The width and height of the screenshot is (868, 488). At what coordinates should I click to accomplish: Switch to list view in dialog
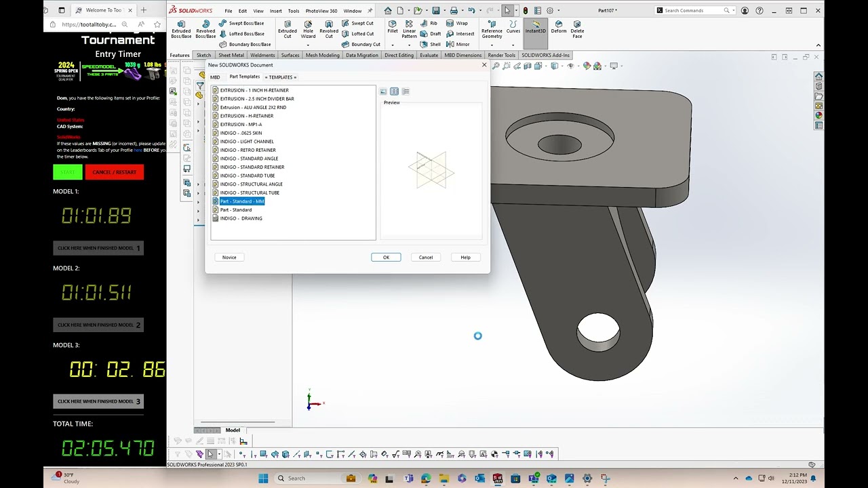(394, 91)
